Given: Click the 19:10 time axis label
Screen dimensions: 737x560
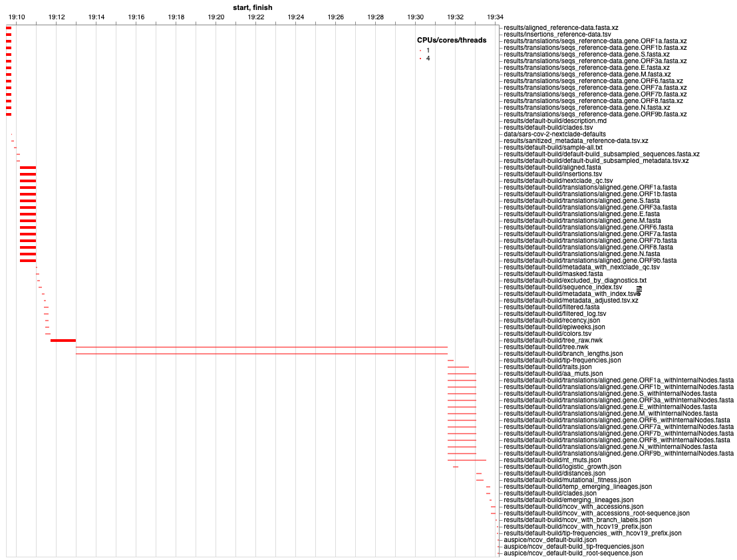Looking at the screenshot, I should pos(17,17).
